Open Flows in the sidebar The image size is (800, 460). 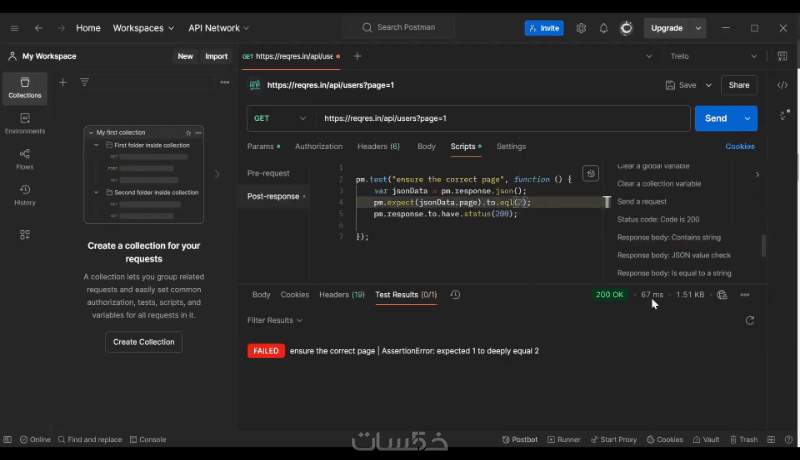click(24, 159)
